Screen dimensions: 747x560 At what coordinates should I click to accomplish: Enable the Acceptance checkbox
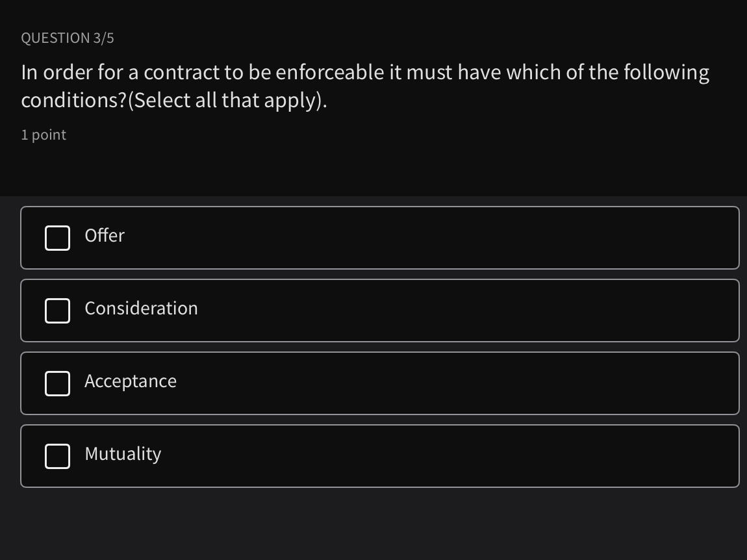57,383
